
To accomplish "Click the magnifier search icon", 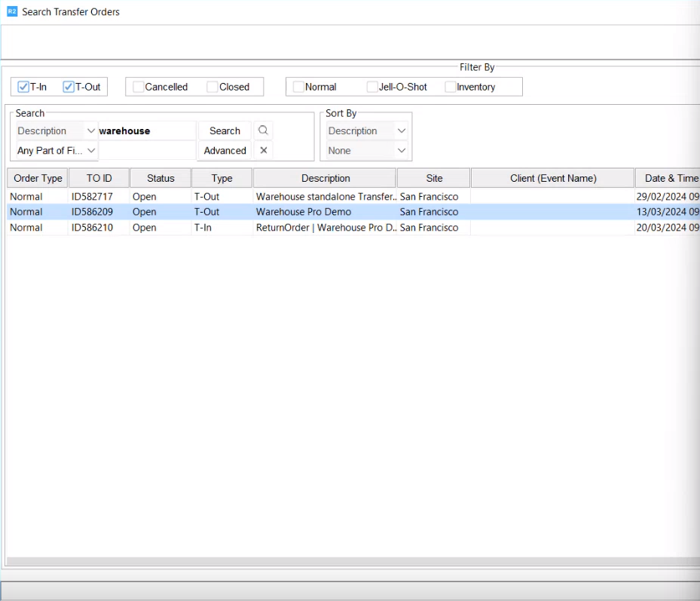I will [x=263, y=130].
